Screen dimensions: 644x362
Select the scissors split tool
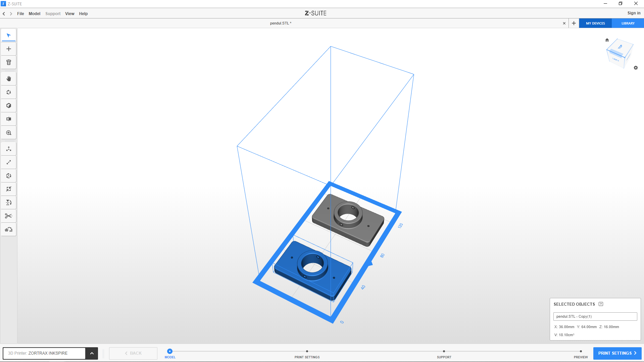point(9,216)
